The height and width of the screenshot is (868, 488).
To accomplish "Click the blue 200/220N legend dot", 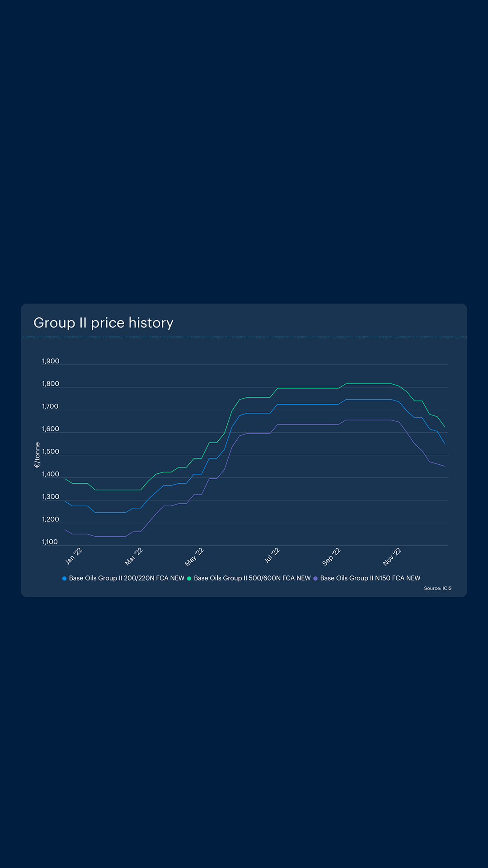I will tap(65, 578).
